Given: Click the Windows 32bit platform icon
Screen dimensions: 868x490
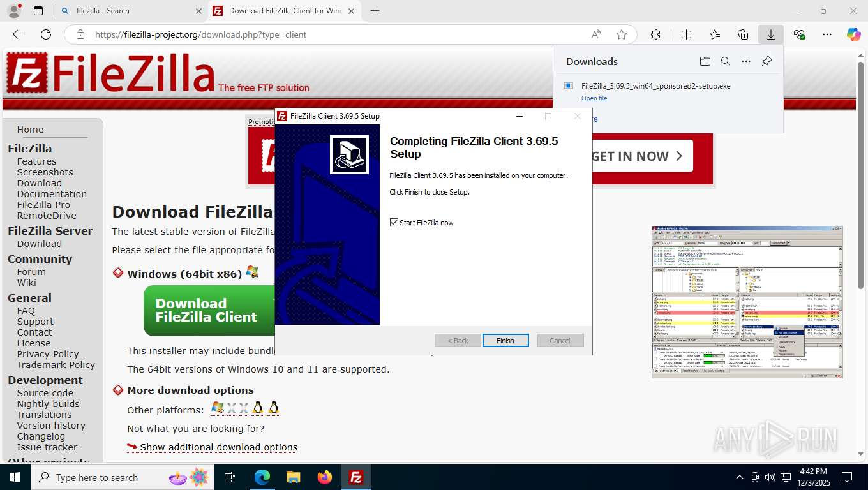Looking at the screenshot, I should pyautogui.click(x=218, y=408).
